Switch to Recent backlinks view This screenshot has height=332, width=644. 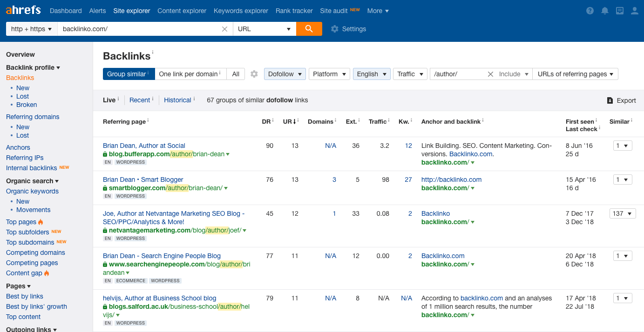click(140, 100)
